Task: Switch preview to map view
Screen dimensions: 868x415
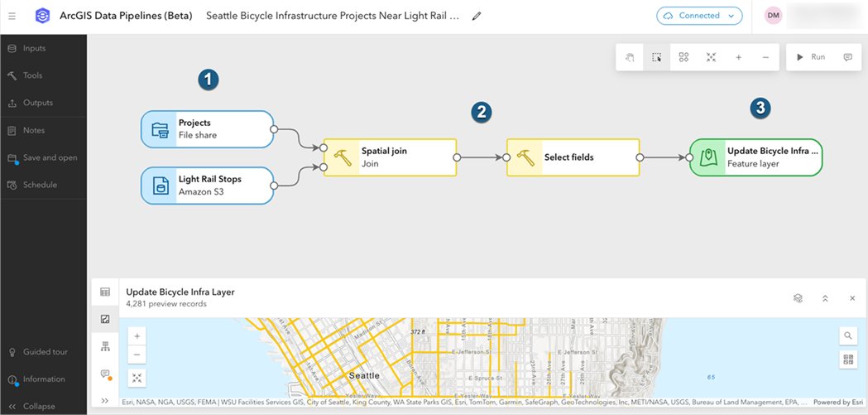Action: click(105, 319)
